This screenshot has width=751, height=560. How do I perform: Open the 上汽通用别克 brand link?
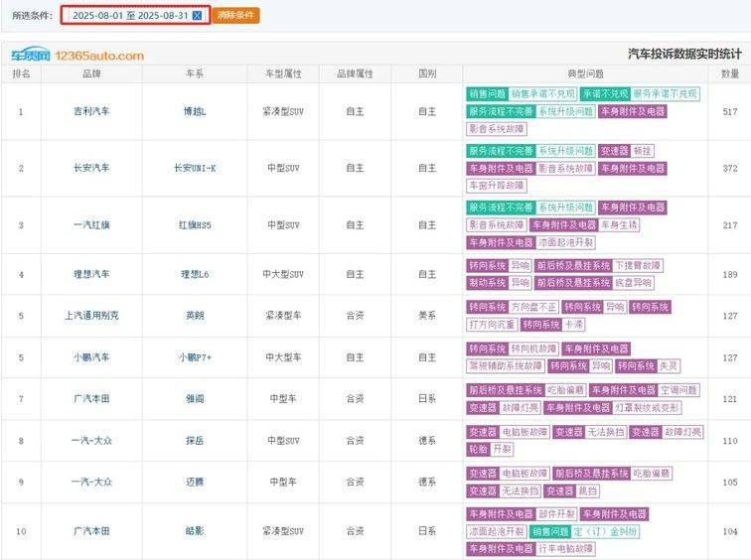[x=91, y=316]
